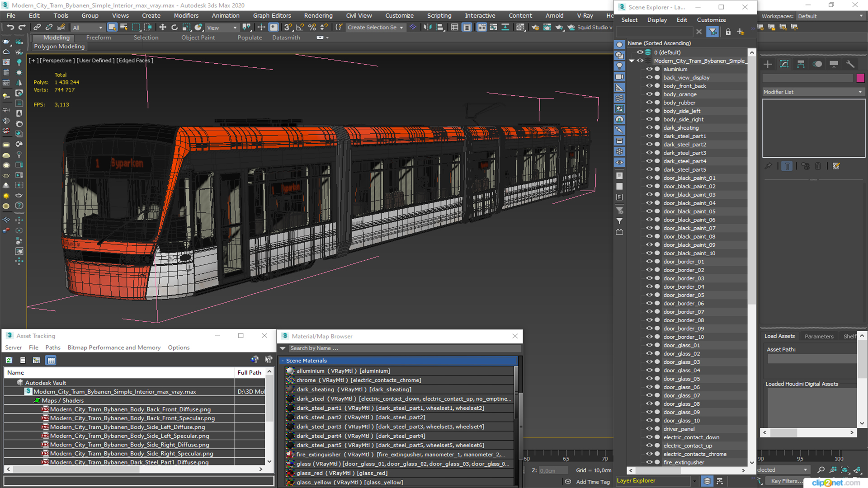
Task: Open the Rendering menu
Action: tap(318, 15)
